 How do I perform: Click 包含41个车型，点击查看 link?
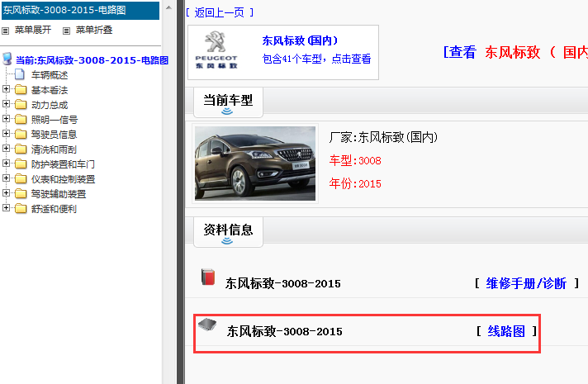click(x=316, y=59)
